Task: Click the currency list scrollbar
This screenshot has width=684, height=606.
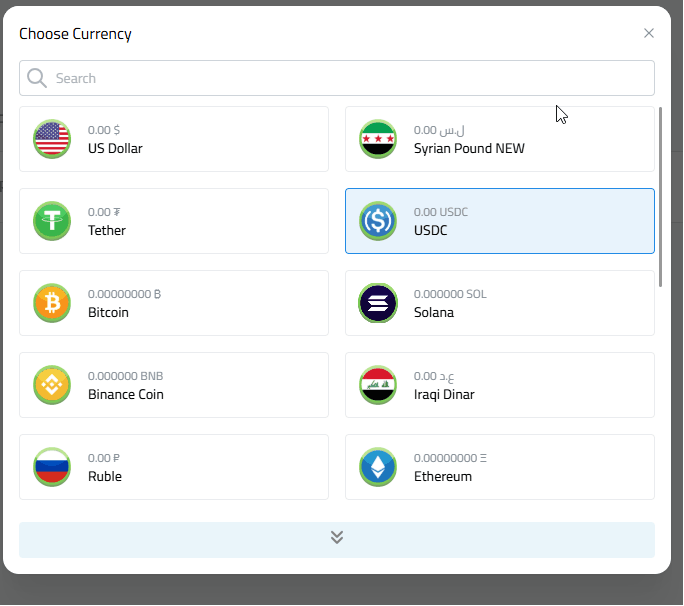Action: tap(660, 197)
